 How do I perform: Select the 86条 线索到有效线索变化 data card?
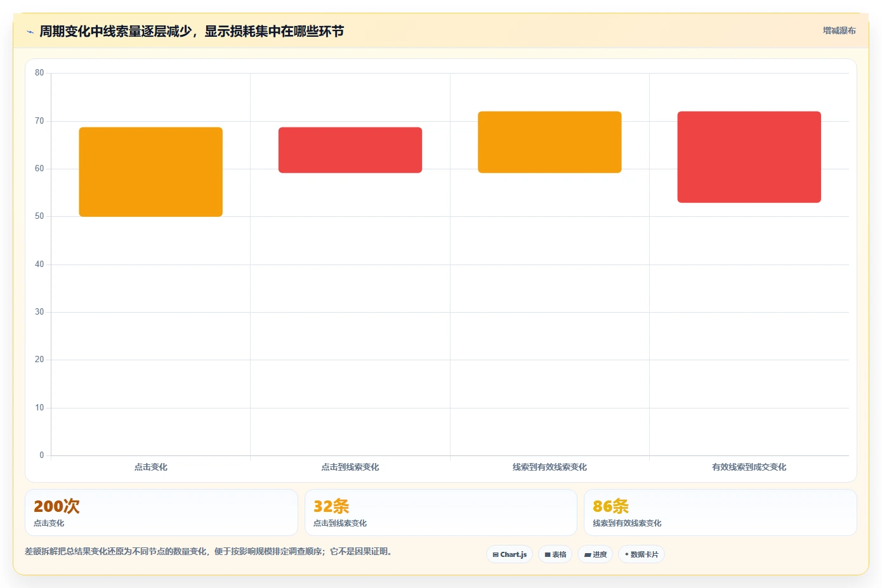pos(720,513)
